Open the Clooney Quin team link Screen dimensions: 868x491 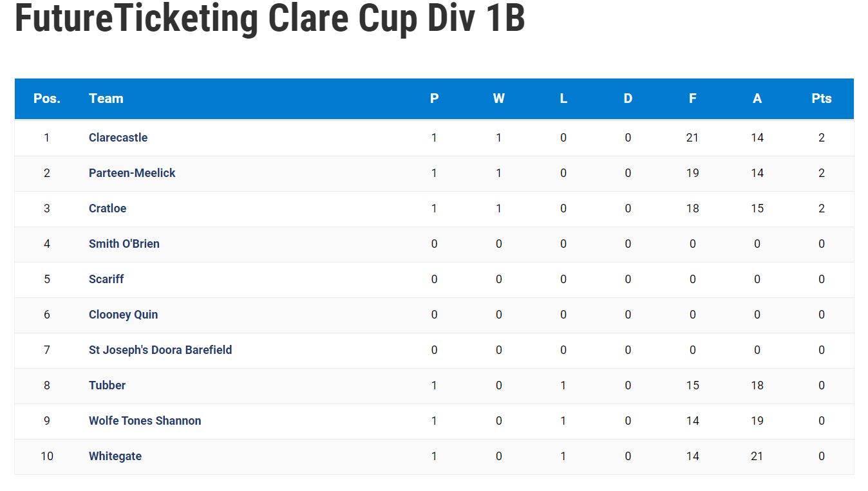click(x=123, y=315)
